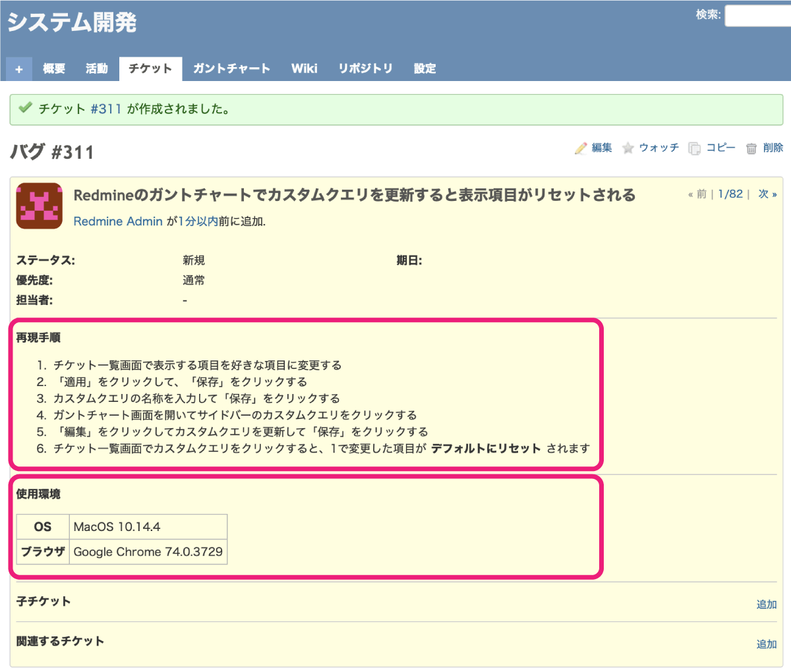Image resolution: width=791 pixels, height=672 pixels.
Task: Select the チケット tab
Action: click(x=150, y=69)
